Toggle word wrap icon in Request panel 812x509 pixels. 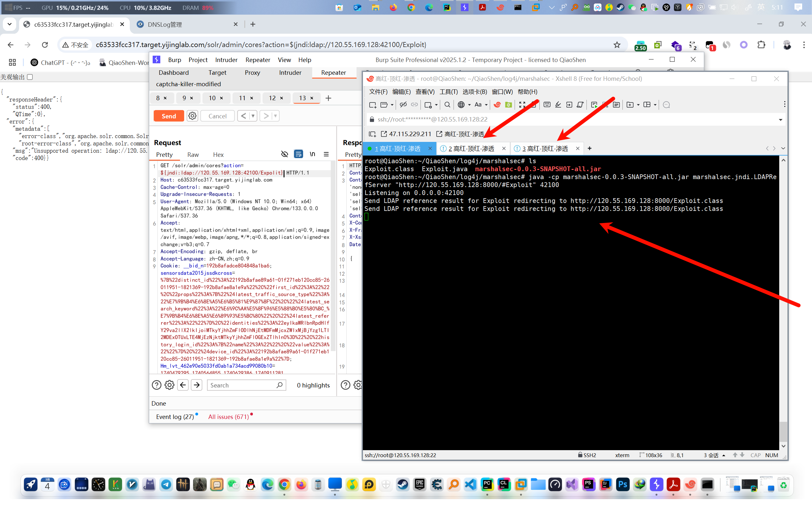[x=298, y=154]
